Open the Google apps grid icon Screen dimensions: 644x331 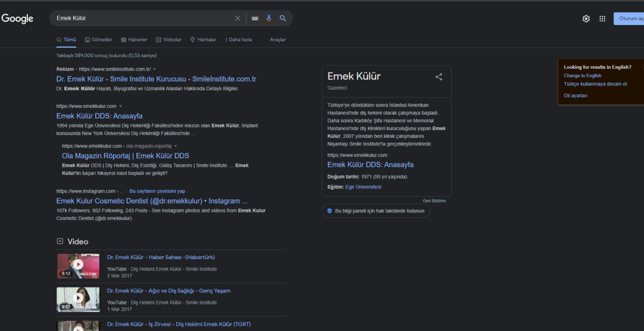pos(603,19)
